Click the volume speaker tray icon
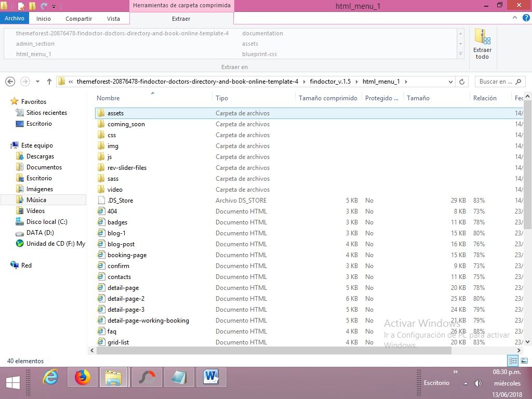Image resolution: width=532 pixels, height=399 pixels. tap(478, 383)
